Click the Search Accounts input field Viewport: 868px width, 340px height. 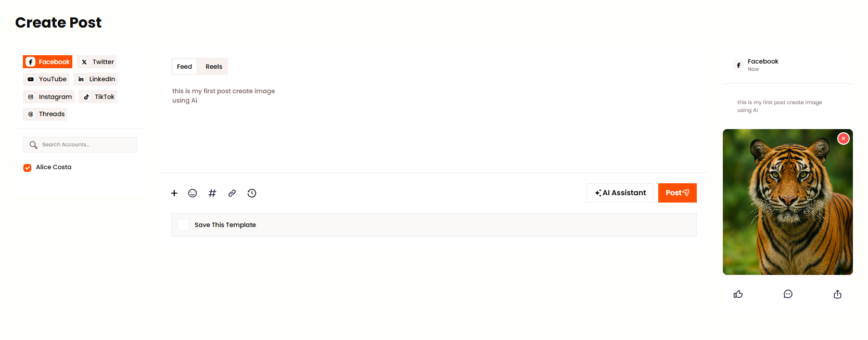click(x=86, y=145)
